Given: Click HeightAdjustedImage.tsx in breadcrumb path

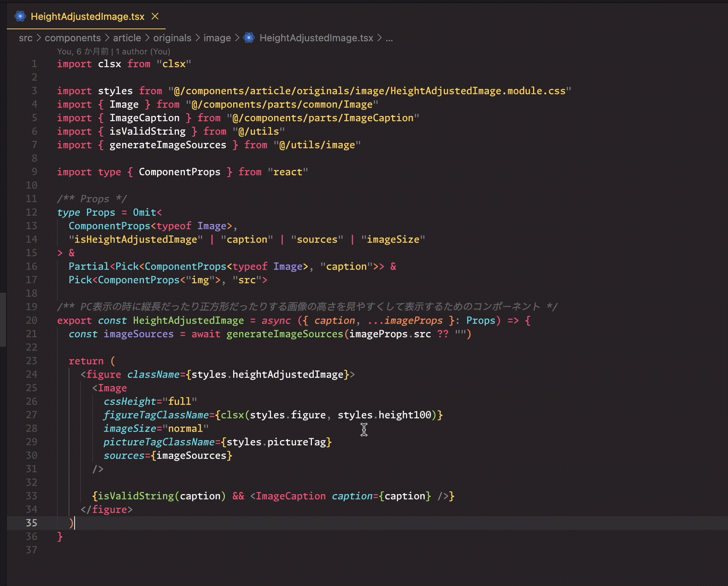Looking at the screenshot, I should (x=316, y=38).
